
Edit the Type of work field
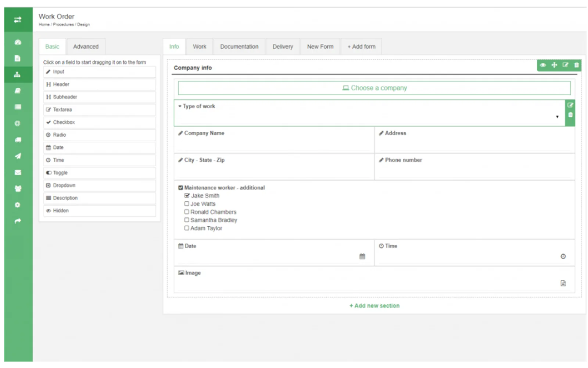coord(570,105)
